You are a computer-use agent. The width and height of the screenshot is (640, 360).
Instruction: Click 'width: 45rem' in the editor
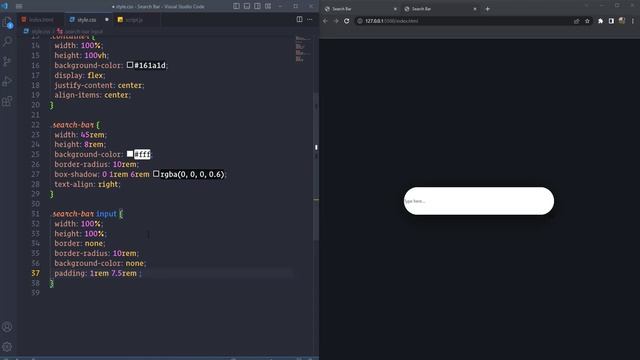pos(80,135)
